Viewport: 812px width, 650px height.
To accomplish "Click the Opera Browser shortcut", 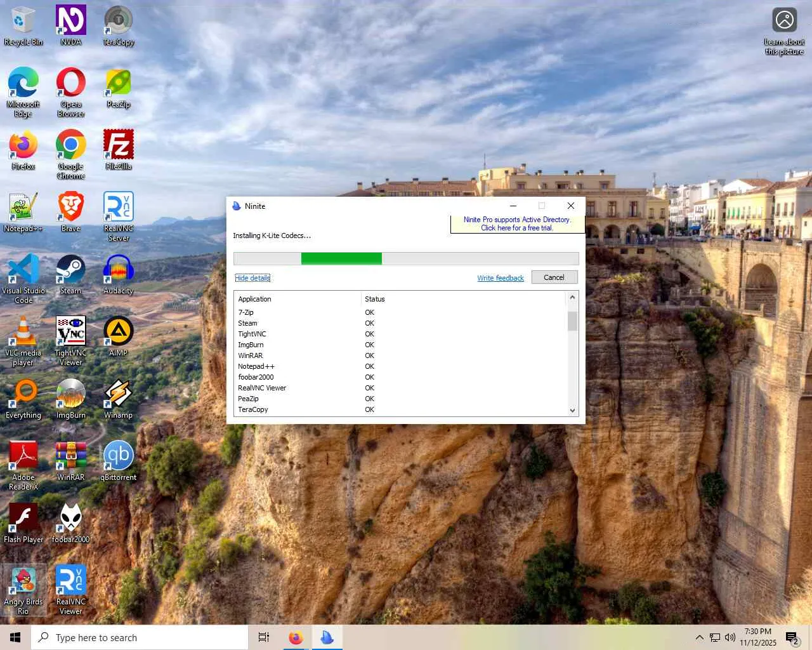I will (x=71, y=93).
